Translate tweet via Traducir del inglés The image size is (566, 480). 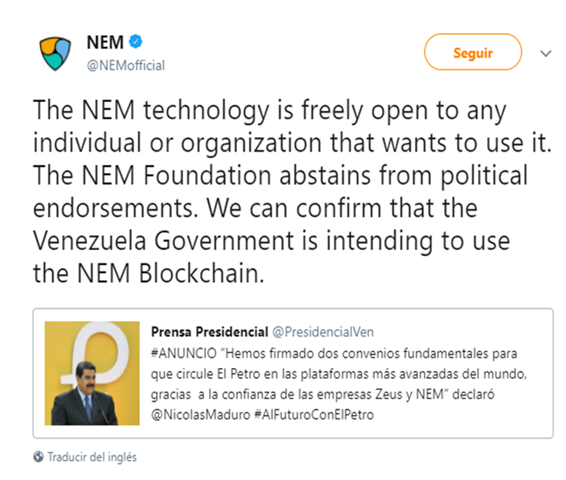pos(92,457)
